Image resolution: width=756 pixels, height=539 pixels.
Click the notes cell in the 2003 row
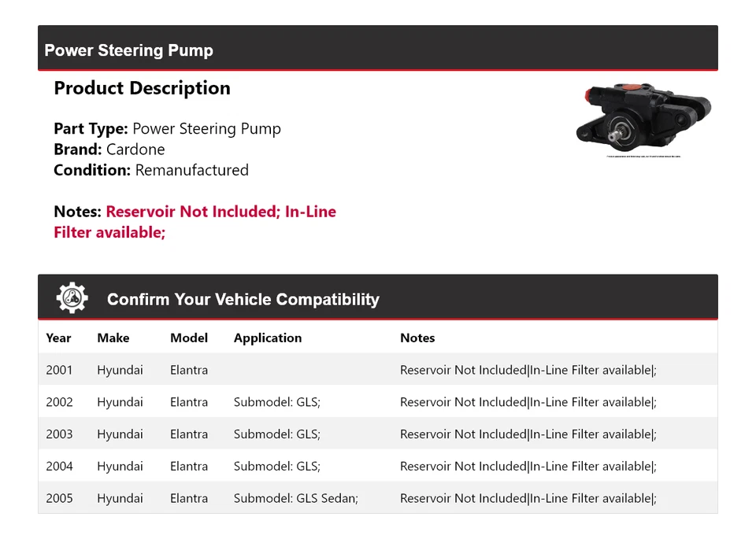[528, 434]
